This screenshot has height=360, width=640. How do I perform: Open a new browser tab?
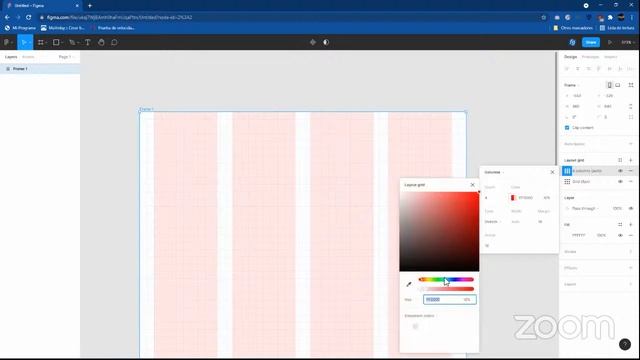coord(90,6)
